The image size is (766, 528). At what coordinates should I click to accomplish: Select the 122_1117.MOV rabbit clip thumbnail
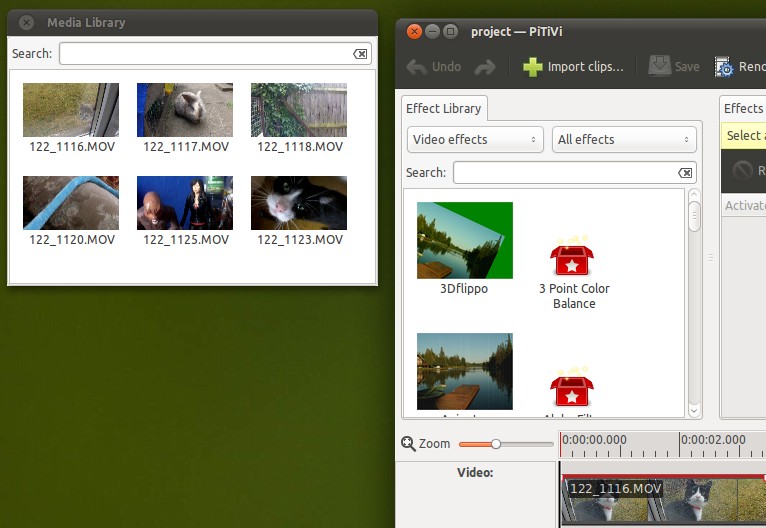coord(185,109)
